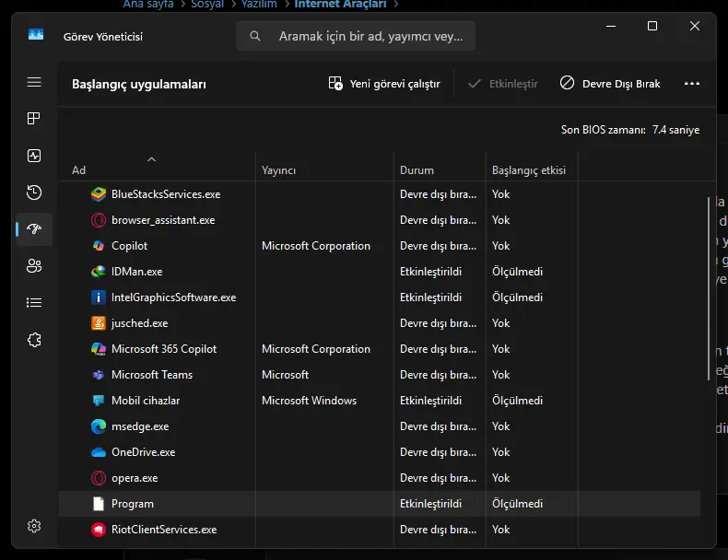Click the 'Başlangıç uygulamaları' page heading
Image resolution: width=728 pixels, height=560 pixels.
tap(139, 85)
